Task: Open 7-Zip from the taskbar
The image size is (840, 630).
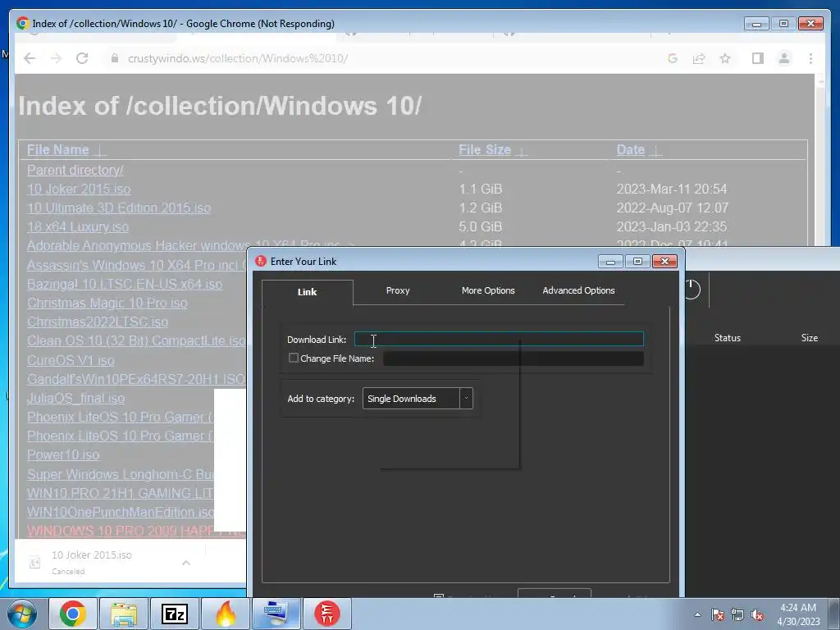Action: coord(175,614)
